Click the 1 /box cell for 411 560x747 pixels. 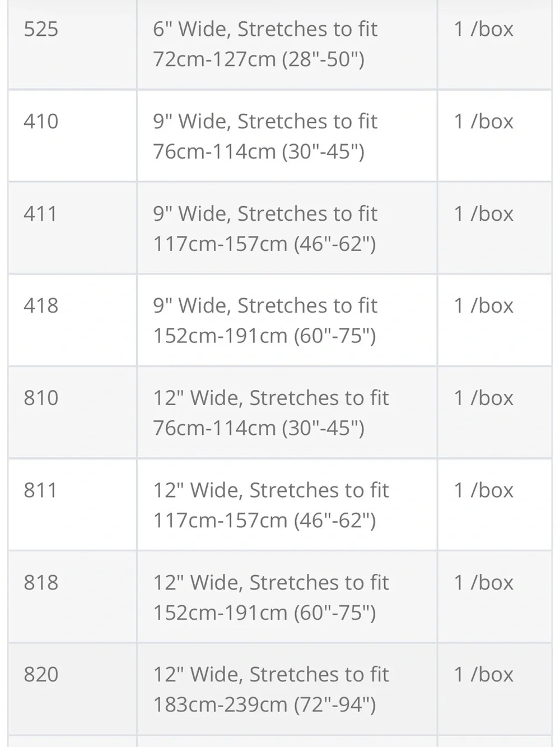coord(494,228)
